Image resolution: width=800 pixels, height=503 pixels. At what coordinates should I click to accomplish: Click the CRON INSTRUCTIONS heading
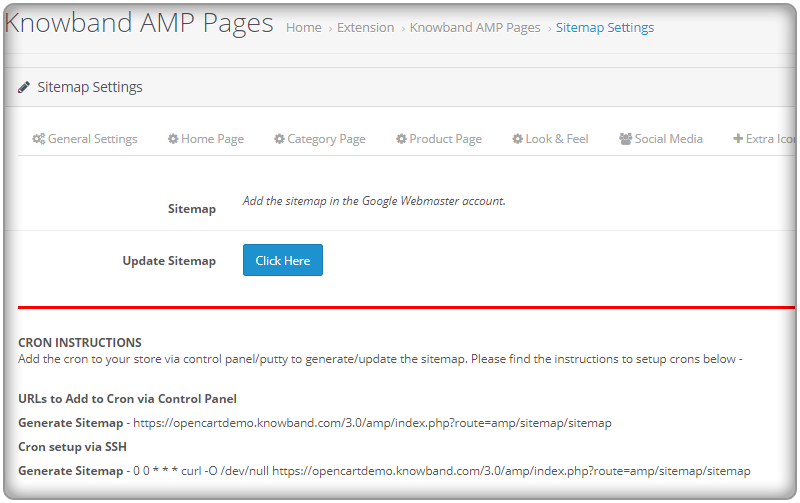pyautogui.click(x=80, y=342)
